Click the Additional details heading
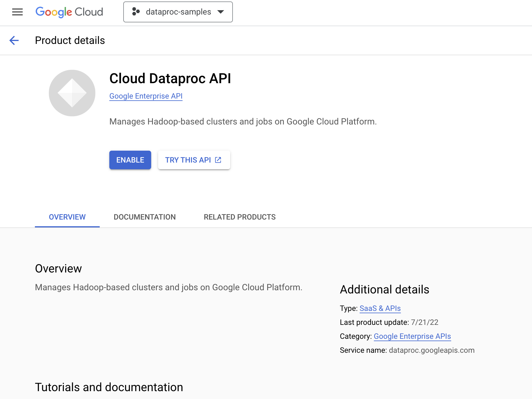 [x=385, y=290]
